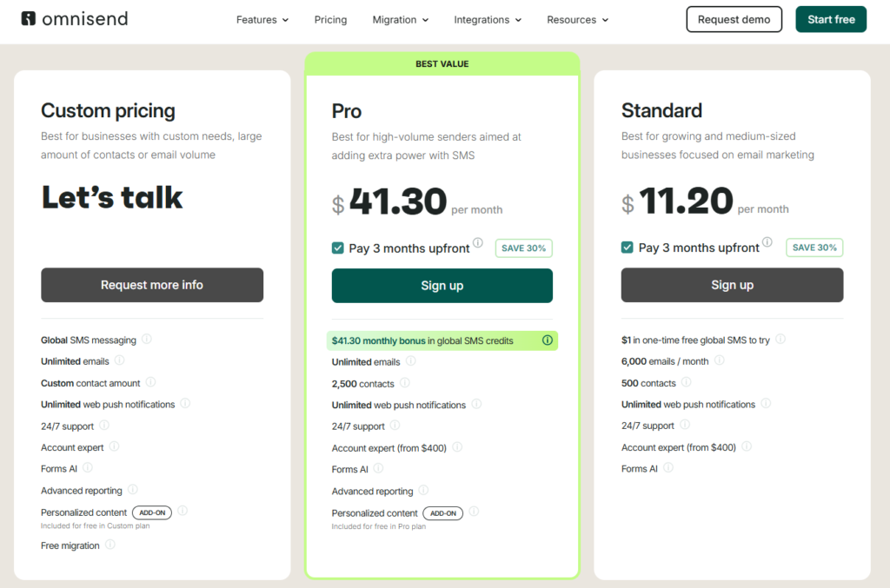Open tooltip beside Custom contact amount
Screen dimensions: 890x588
pos(151,383)
